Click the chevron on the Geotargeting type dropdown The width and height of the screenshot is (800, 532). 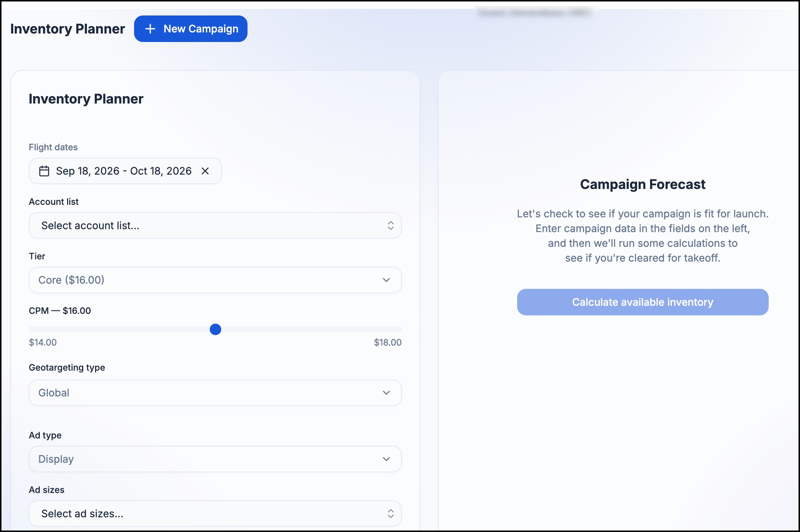pyautogui.click(x=386, y=393)
